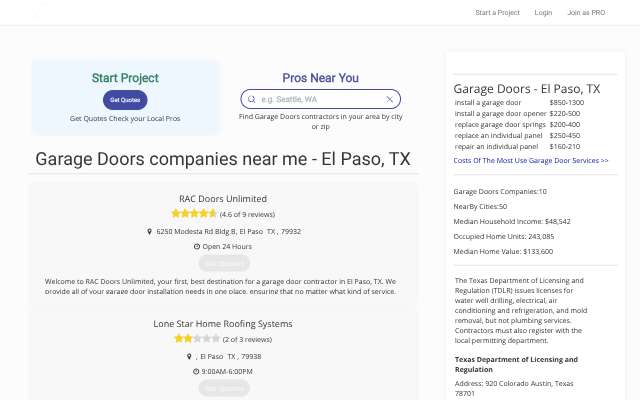Click the 'install a garage door' cost row
Image resolution: width=640 pixels, height=400 pixels.
click(x=519, y=102)
